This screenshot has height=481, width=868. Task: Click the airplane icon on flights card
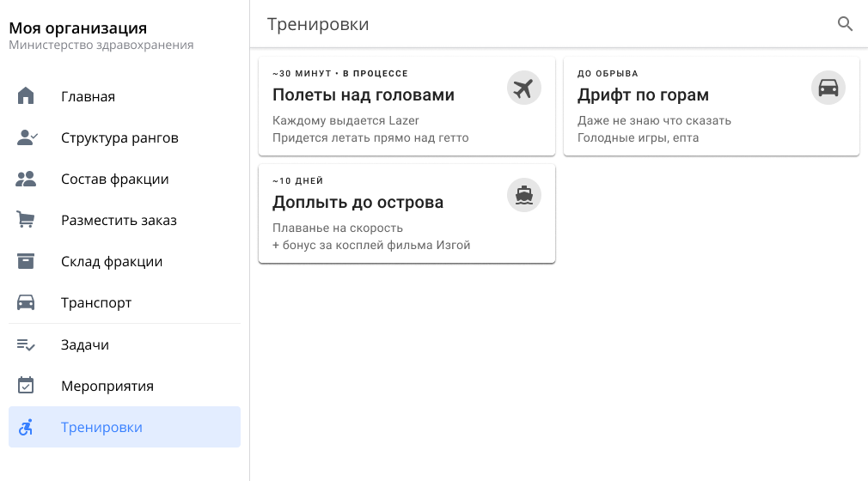523,88
